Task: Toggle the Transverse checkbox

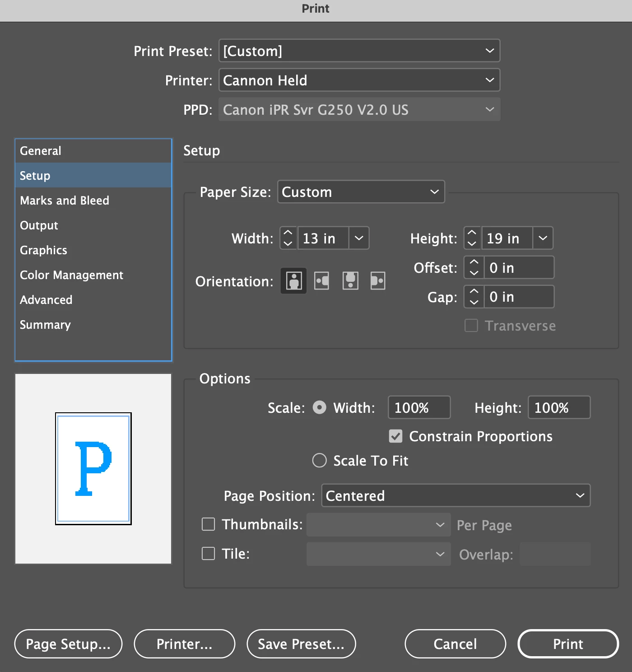Action: 471,326
